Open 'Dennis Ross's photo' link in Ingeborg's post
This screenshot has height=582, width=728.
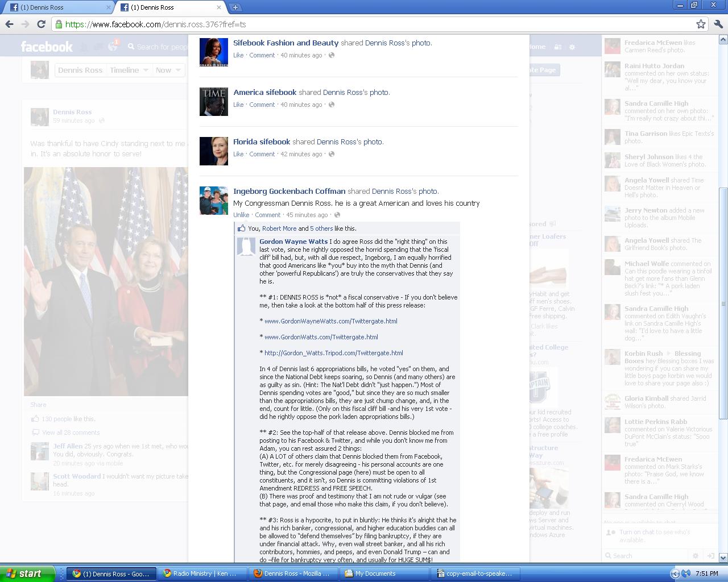[x=405, y=191]
